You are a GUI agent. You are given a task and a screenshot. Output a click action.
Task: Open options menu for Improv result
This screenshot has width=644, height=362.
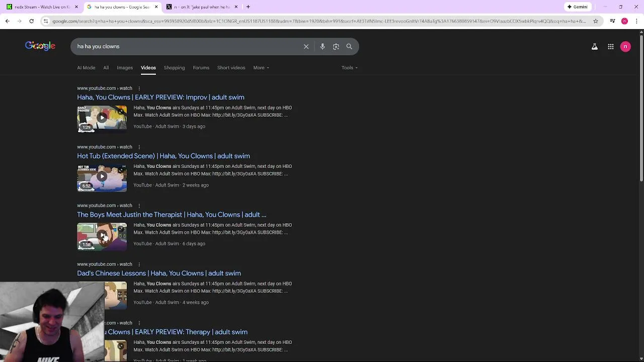139,88
